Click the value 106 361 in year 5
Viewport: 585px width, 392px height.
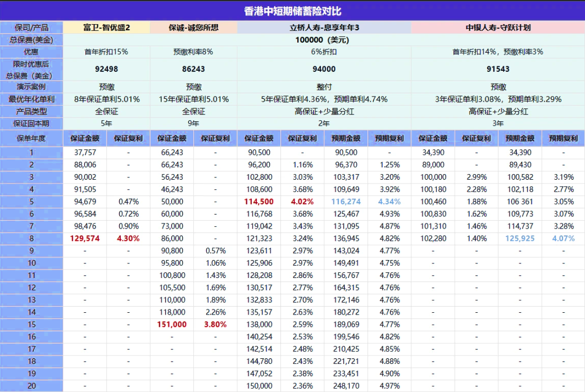[x=520, y=202]
